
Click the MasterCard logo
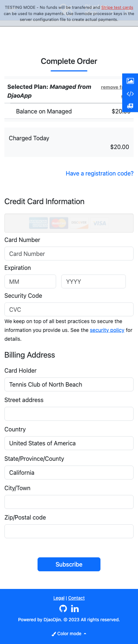(59, 223)
